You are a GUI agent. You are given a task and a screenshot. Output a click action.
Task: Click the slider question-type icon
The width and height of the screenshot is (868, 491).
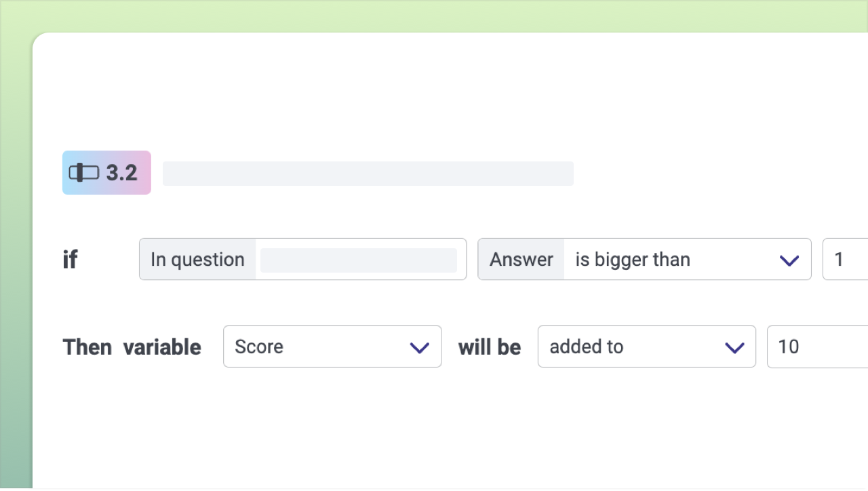(83, 173)
